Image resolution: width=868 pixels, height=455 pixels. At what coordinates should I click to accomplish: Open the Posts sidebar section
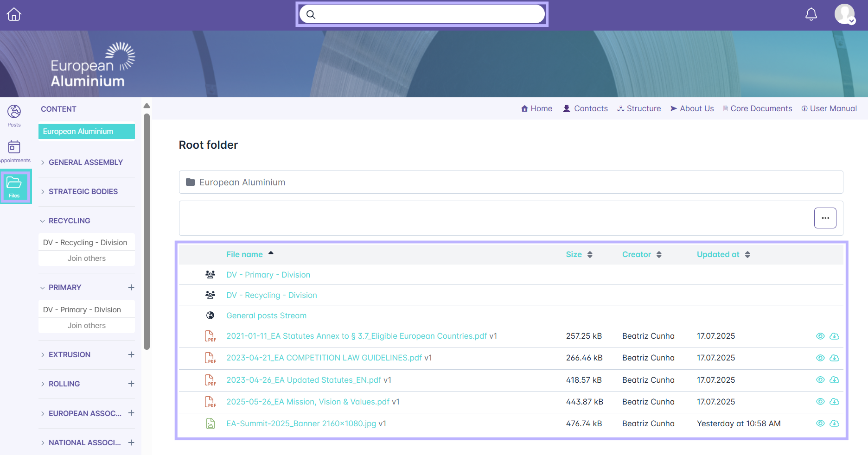(14, 115)
